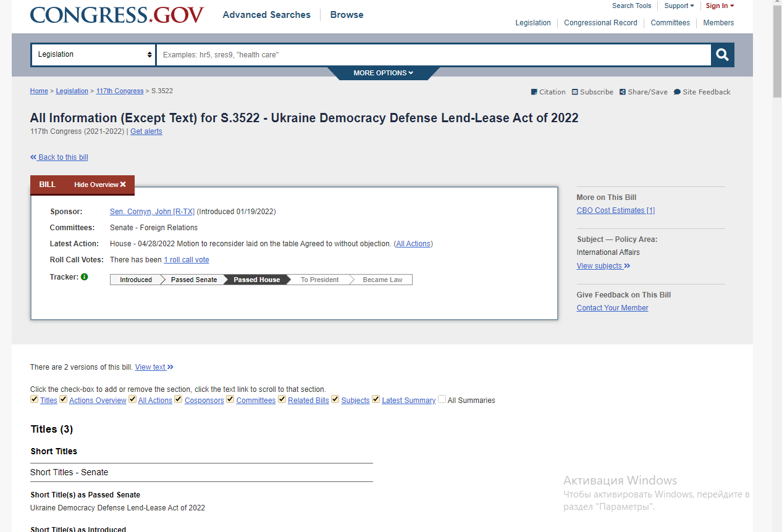The width and height of the screenshot is (782, 532).
Task: Click View subjects link
Action: click(603, 266)
